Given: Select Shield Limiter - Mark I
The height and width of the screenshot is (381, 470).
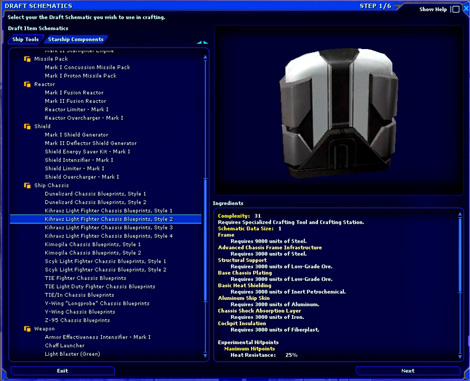Looking at the screenshot, I should click(x=75, y=168).
